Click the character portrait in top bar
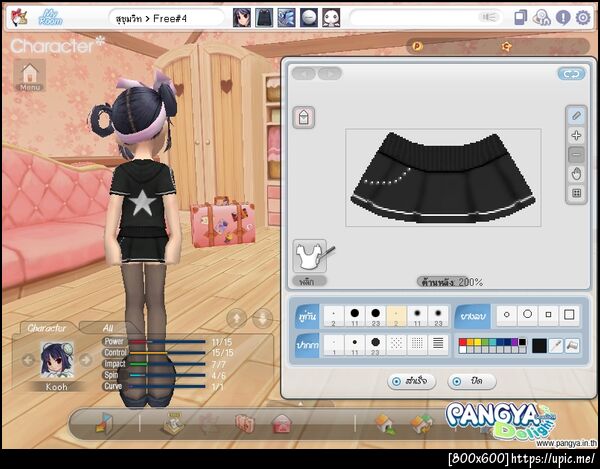The image size is (600, 469). [x=242, y=18]
